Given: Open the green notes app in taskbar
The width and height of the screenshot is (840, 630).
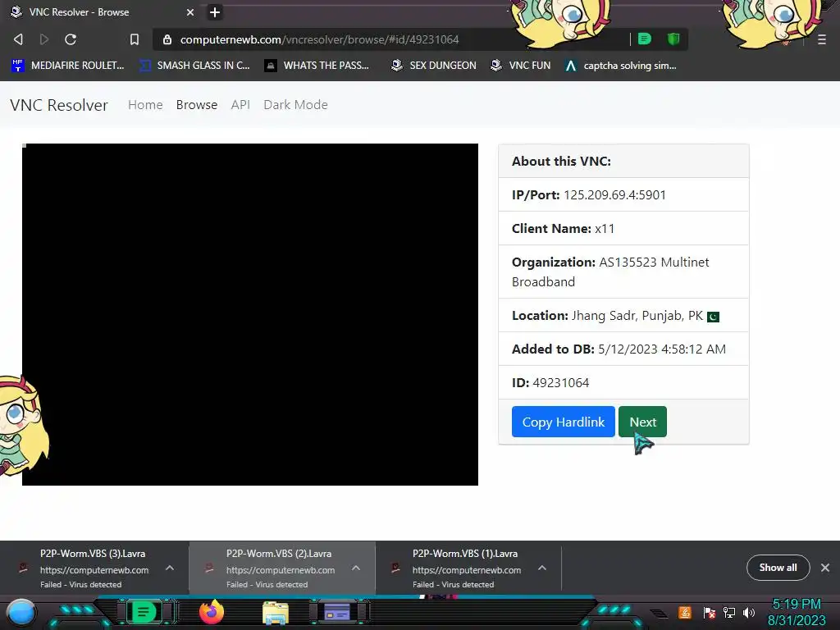Looking at the screenshot, I should coord(144,612).
